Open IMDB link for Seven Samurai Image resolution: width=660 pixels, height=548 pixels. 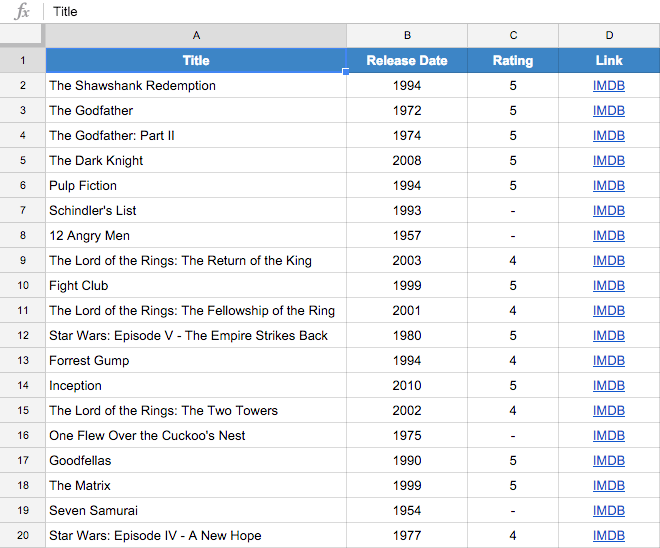[x=609, y=511]
